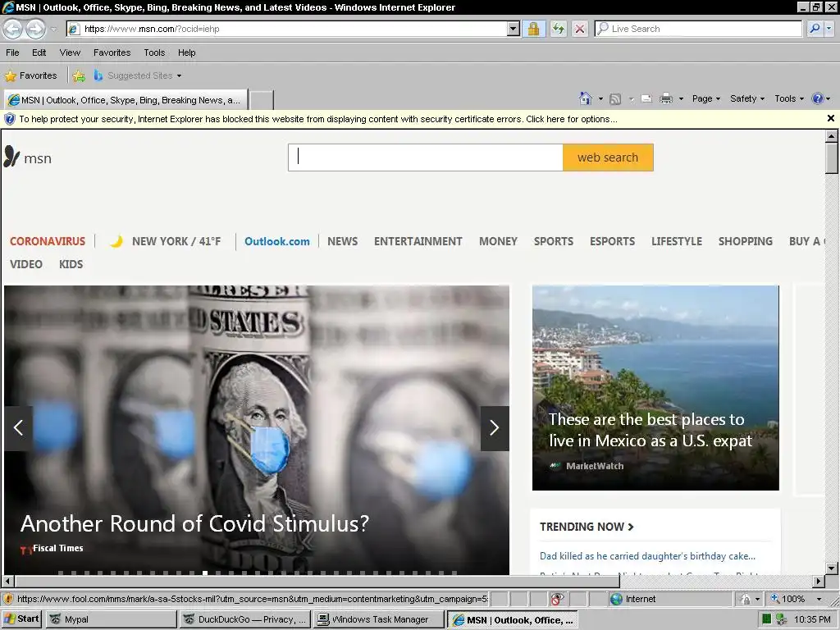The image size is (840, 630).
Task: Open the LIFESTYLE navigation link
Action: pyautogui.click(x=677, y=242)
